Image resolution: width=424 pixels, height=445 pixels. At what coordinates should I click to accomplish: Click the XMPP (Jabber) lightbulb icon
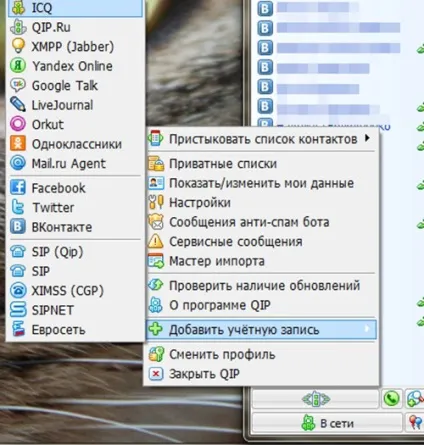tap(18, 46)
